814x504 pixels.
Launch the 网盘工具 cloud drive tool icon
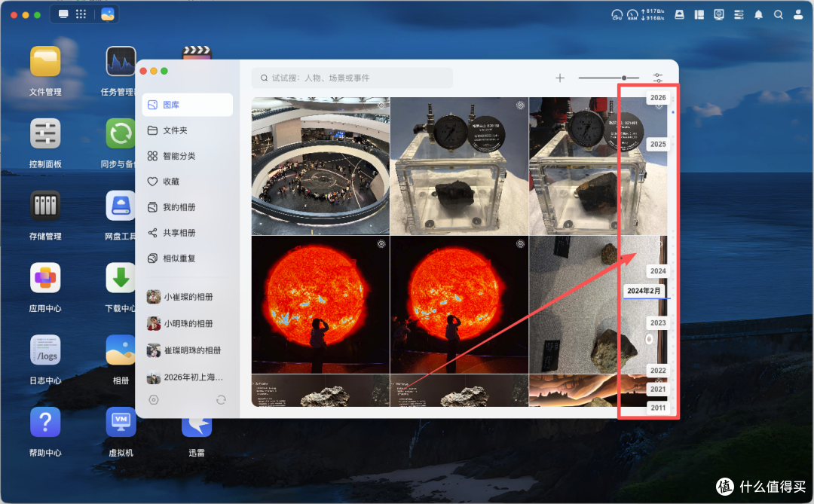(121, 206)
